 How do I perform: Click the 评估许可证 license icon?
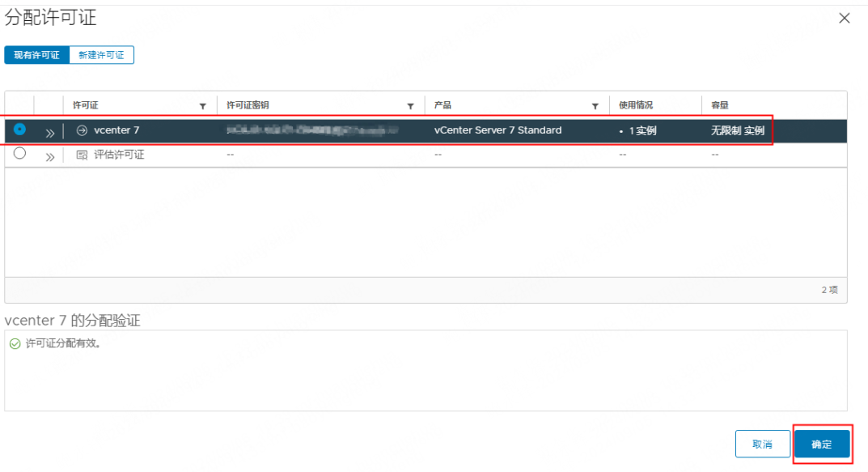click(x=82, y=155)
